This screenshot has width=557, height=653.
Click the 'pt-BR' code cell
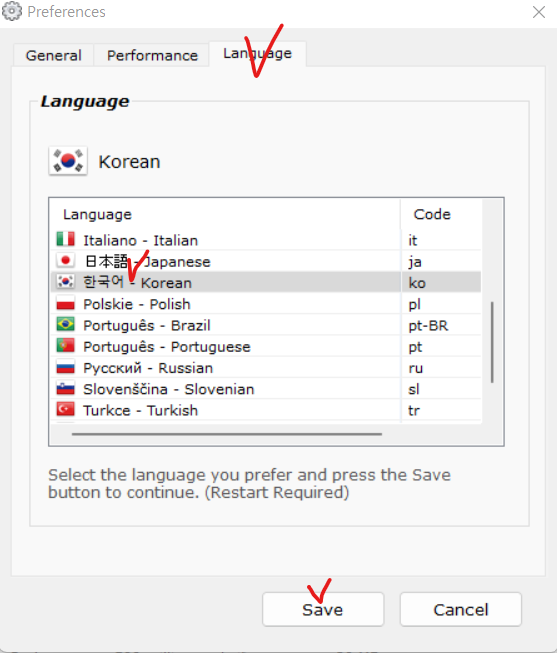[441, 325]
